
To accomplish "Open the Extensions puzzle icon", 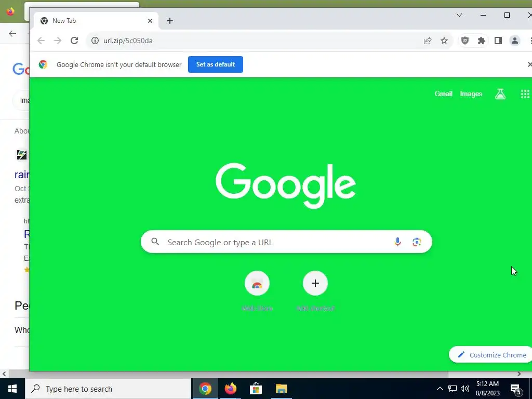I will 482,41.
